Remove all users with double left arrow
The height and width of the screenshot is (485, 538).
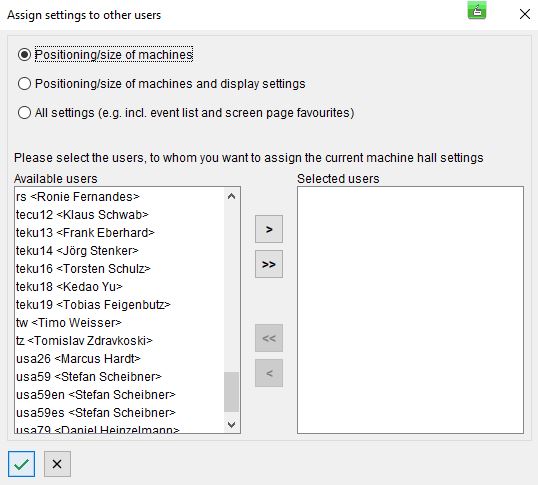[x=269, y=338]
